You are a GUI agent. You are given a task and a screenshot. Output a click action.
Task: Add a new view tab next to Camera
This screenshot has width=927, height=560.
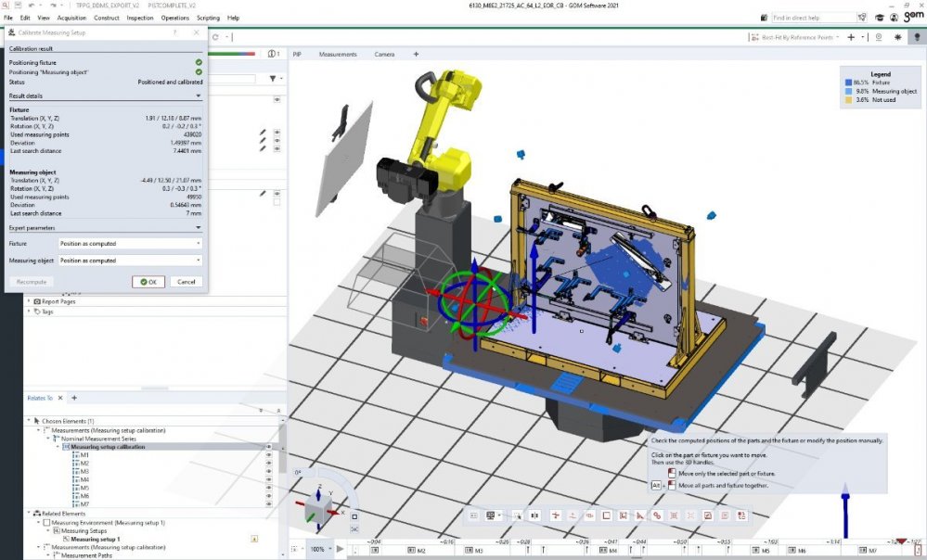(x=416, y=55)
